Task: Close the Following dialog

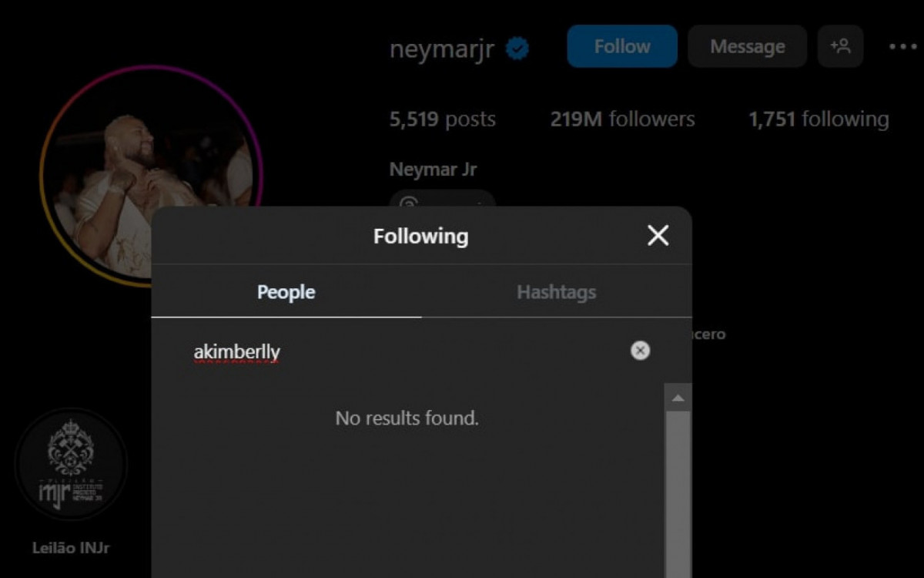Action: tap(658, 236)
